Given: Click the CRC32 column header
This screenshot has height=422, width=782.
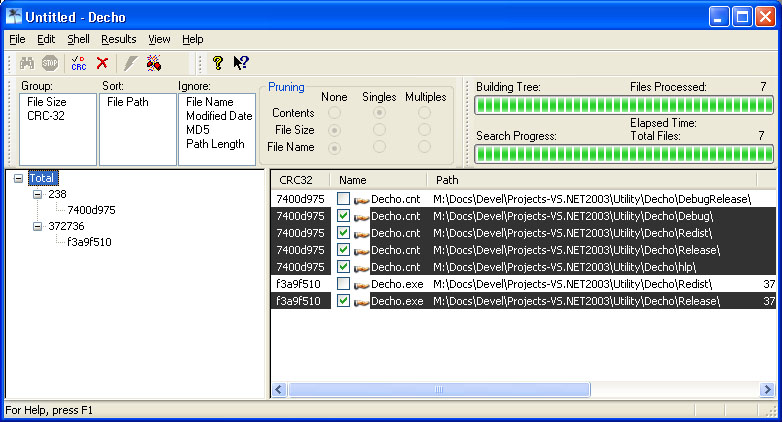Looking at the screenshot, I should (x=301, y=180).
